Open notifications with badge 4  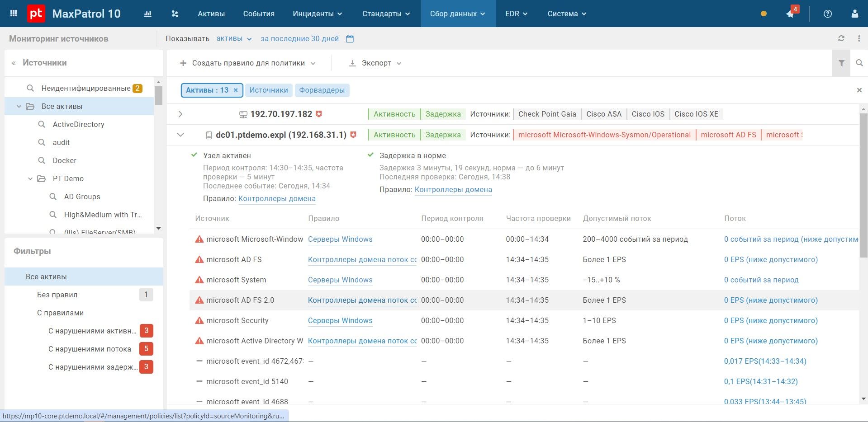[x=791, y=13]
